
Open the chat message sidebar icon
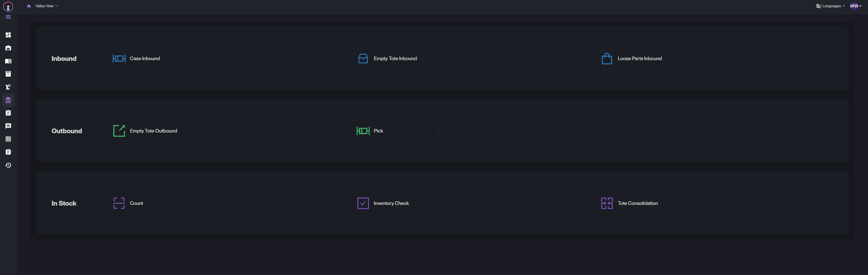[x=8, y=126]
